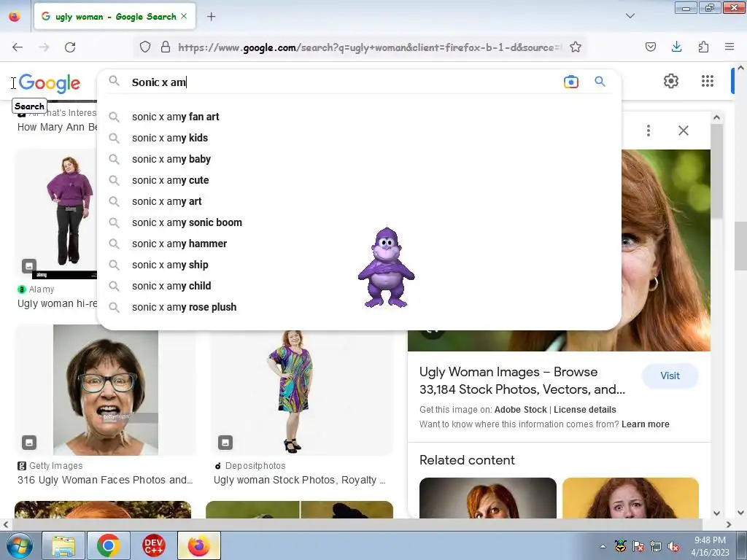Pick the 'sonic x amy rose plush' suggestion

point(359,307)
